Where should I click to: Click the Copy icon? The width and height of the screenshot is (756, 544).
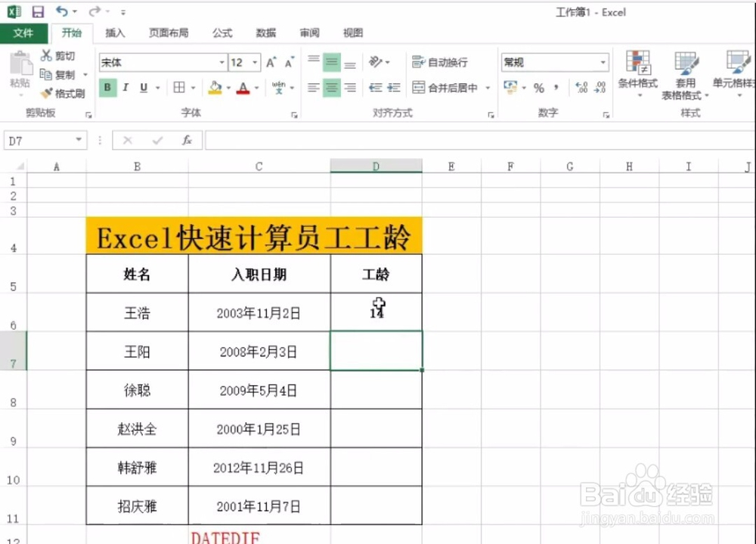pyautogui.click(x=46, y=74)
